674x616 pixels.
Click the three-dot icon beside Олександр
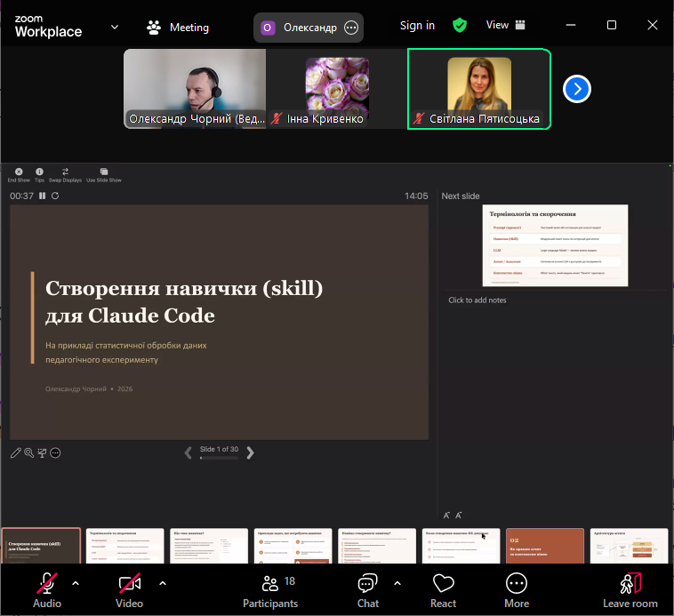pos(351,28)
